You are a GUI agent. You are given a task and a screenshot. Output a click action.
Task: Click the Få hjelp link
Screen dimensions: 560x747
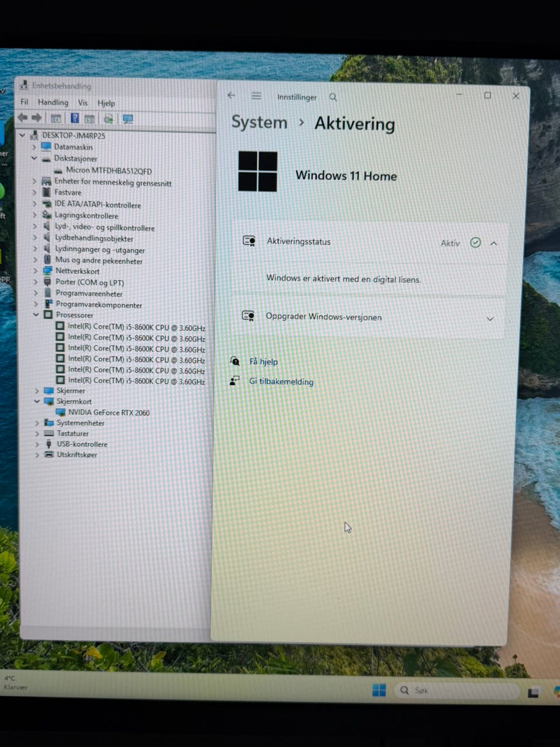click(x=264, y=361)
